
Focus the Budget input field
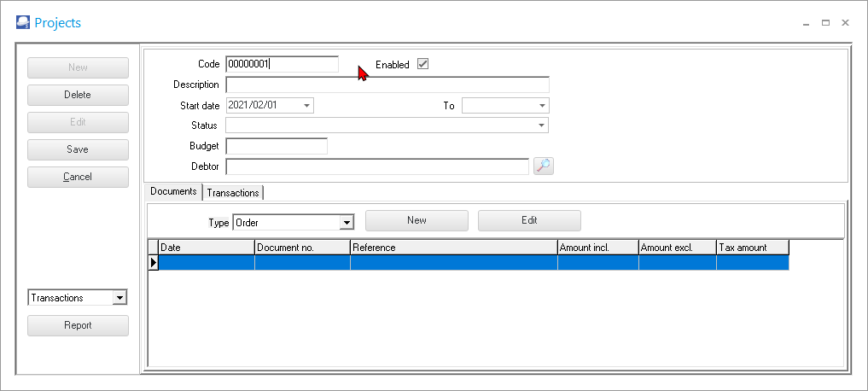tap(277, 146)
